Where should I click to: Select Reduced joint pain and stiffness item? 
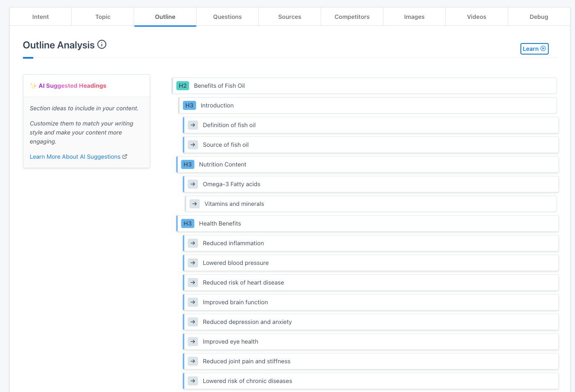pos(371,361)
